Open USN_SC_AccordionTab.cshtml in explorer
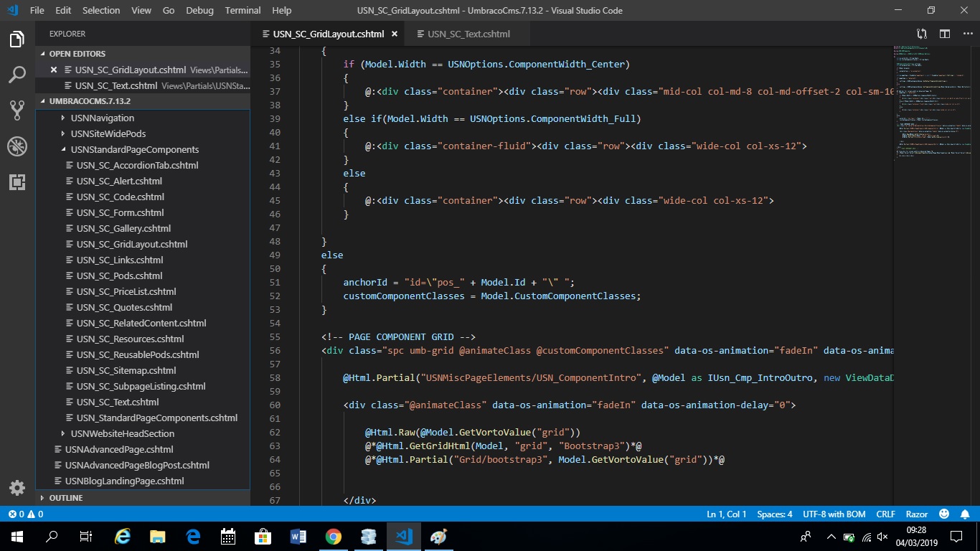Screen dimensions: 980x551 coord(137,165)
